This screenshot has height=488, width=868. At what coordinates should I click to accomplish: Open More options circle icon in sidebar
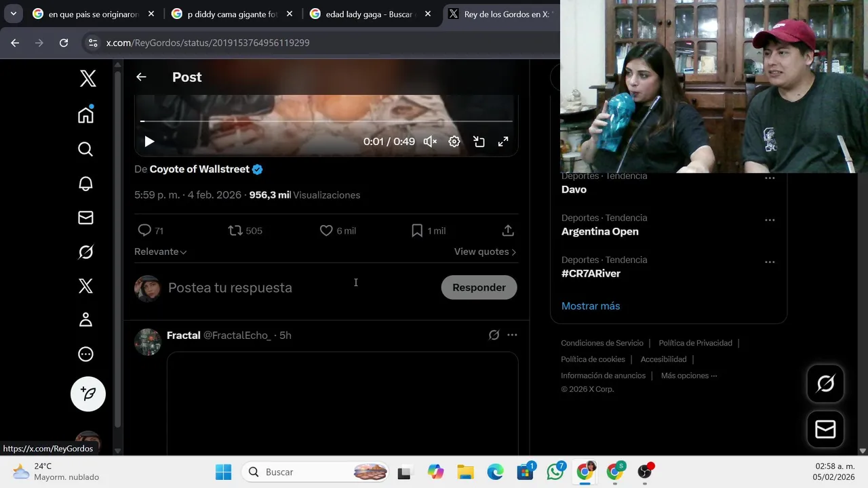tap(85, 354)
